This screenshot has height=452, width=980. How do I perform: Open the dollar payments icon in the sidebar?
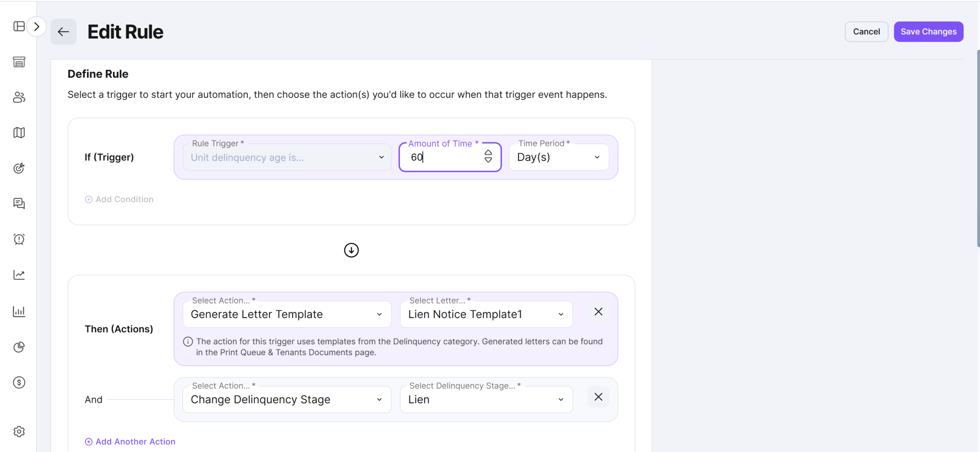point(19,382)
